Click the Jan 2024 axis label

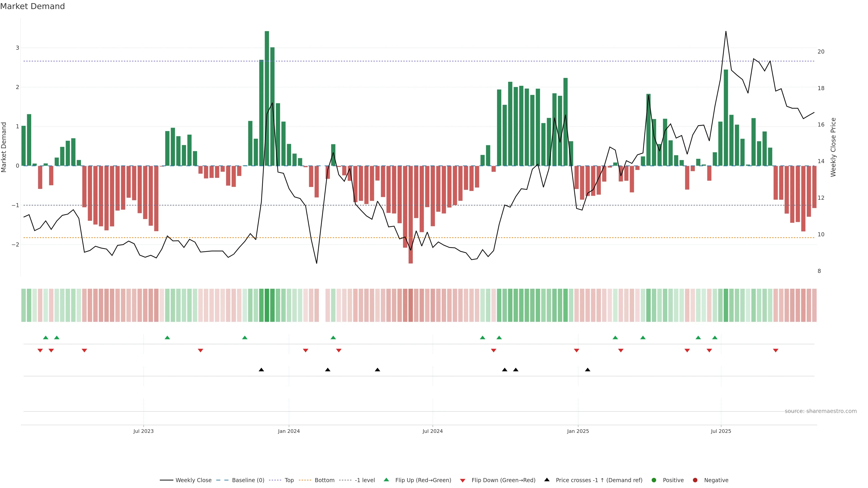pyautogui.click(x=289, y=431)
